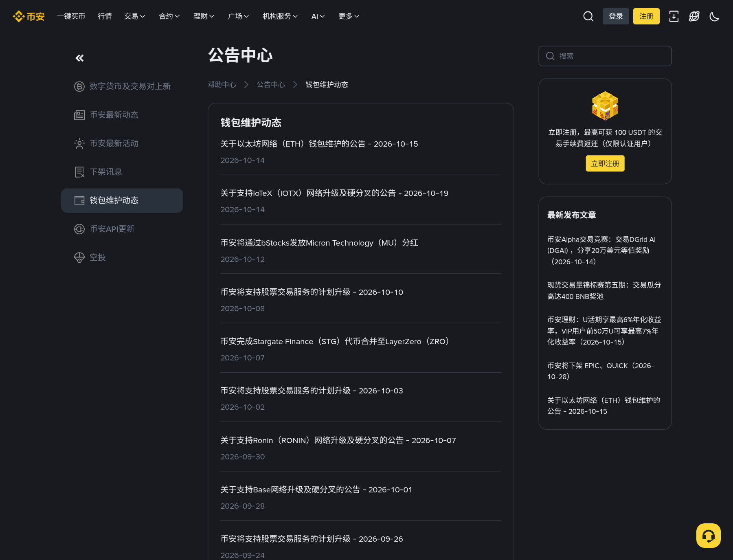
Task: Go to 公告中心 breadcrumb link
Action: pyautogui.click(x=271, y=85)
